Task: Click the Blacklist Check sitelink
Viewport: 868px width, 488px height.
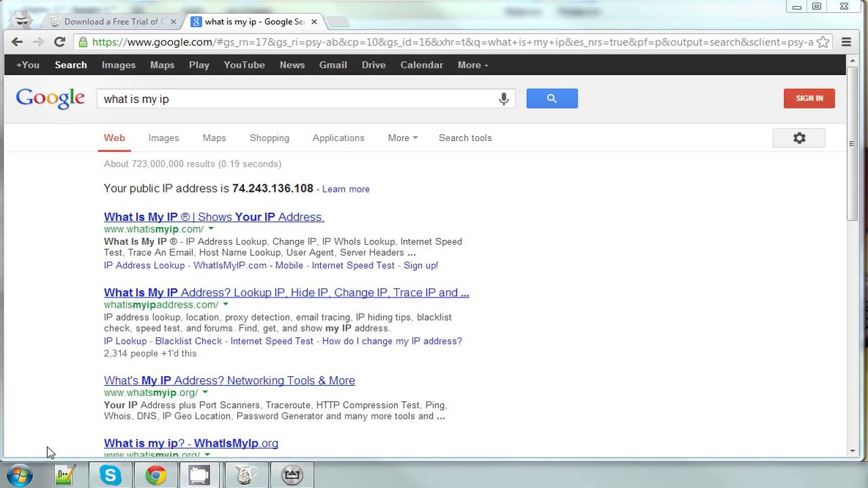Action: (x=189, y=341)
